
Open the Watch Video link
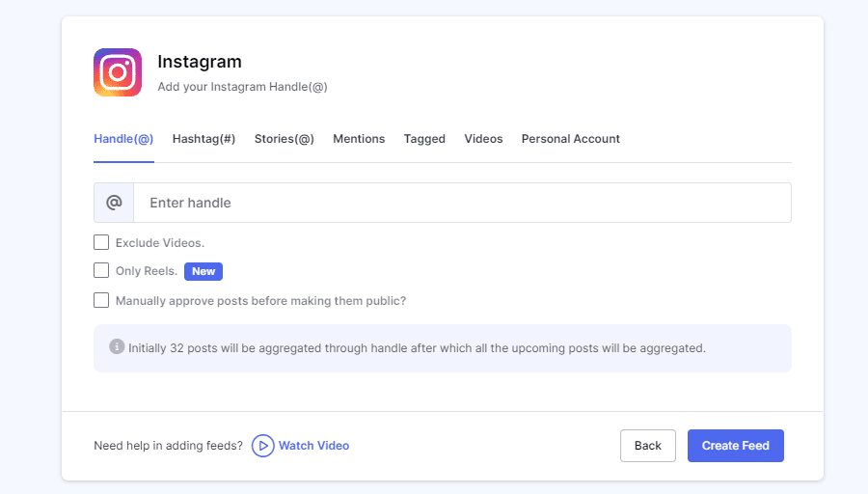301,446
